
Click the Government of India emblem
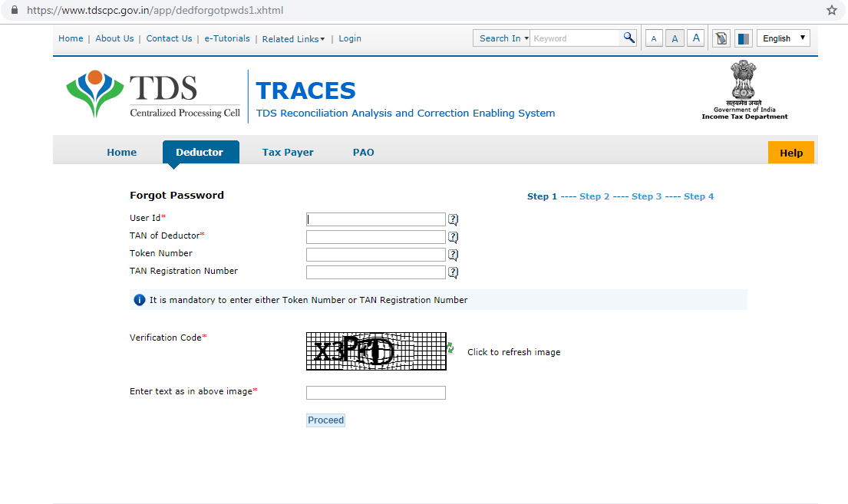[744, 90]
